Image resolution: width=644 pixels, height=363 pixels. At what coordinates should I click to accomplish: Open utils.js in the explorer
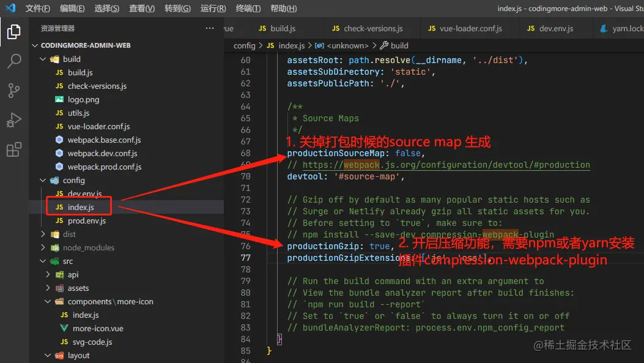78,113
